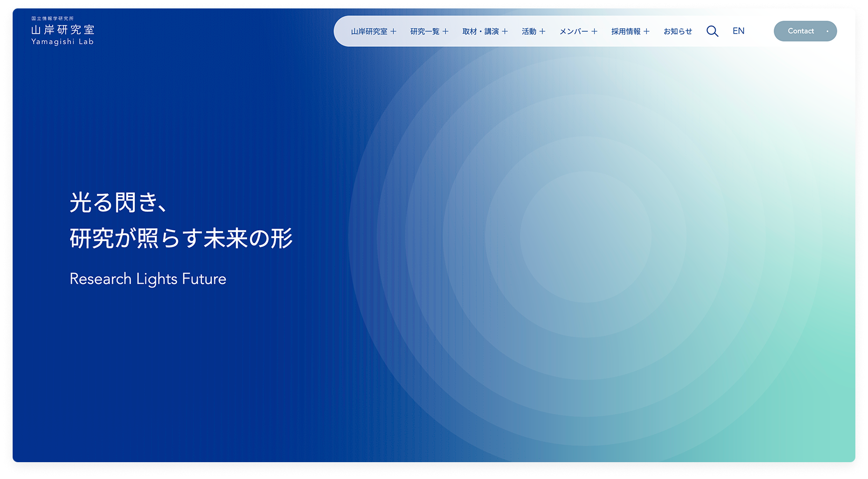Open the search magnifier icon
868x479 pixels.
click(712, 31)
